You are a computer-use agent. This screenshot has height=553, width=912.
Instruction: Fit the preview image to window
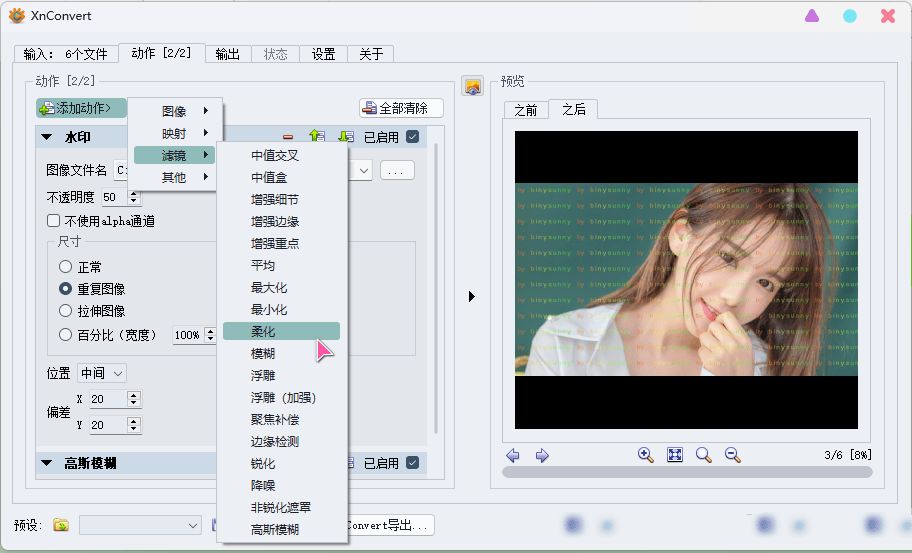pyautogui.click(x=675, y=455)
